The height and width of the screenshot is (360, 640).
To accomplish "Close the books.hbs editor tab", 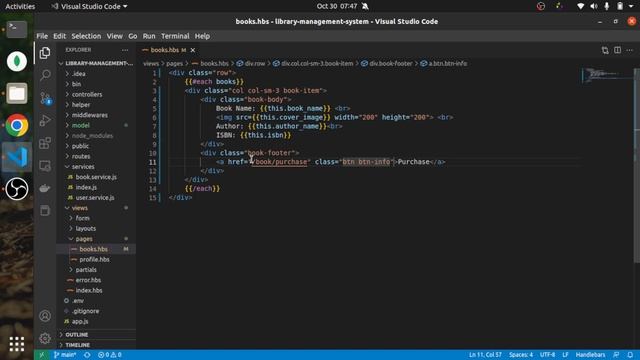I will click(193, 50).
